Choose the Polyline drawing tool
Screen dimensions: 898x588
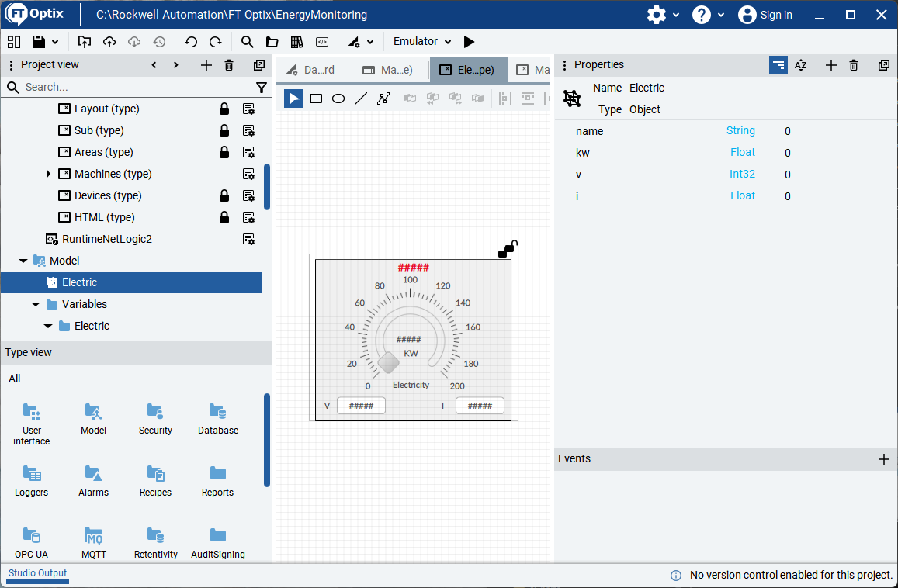point(383,99)
